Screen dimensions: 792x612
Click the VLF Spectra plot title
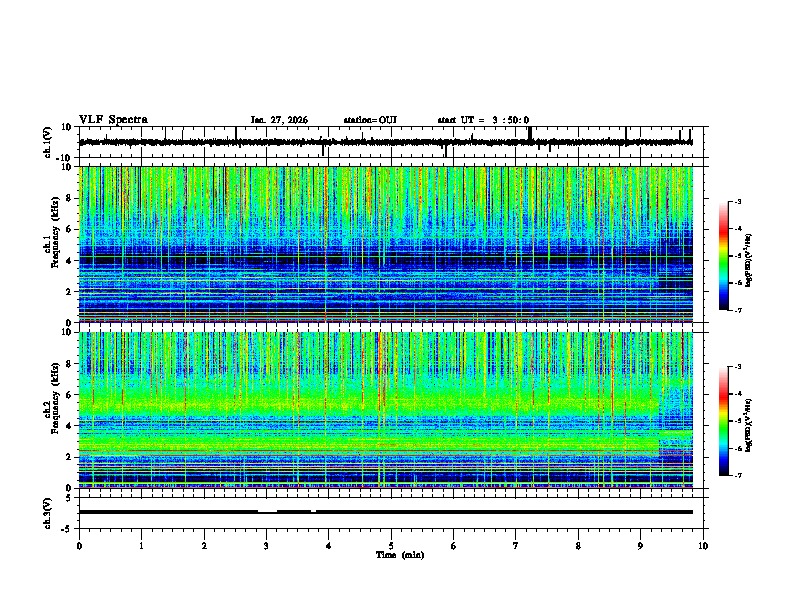point(113,120)
